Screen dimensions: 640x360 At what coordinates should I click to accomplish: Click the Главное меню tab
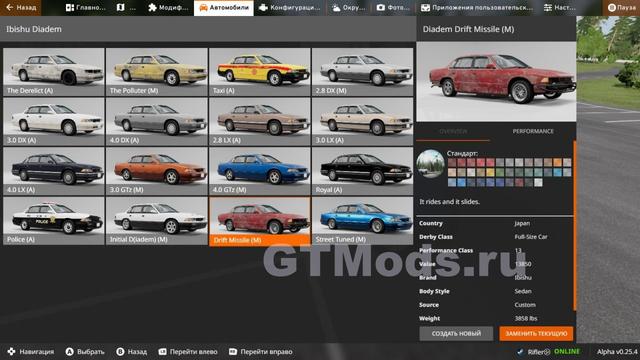85,8
